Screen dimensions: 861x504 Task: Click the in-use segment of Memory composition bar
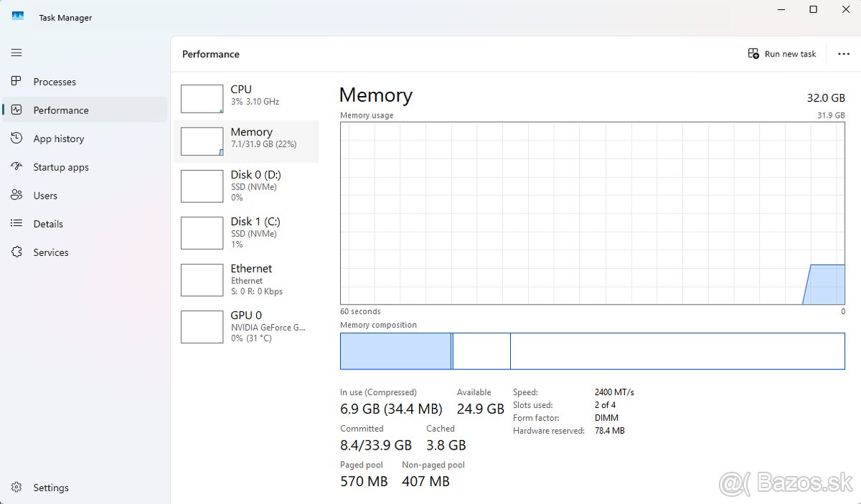395,351
